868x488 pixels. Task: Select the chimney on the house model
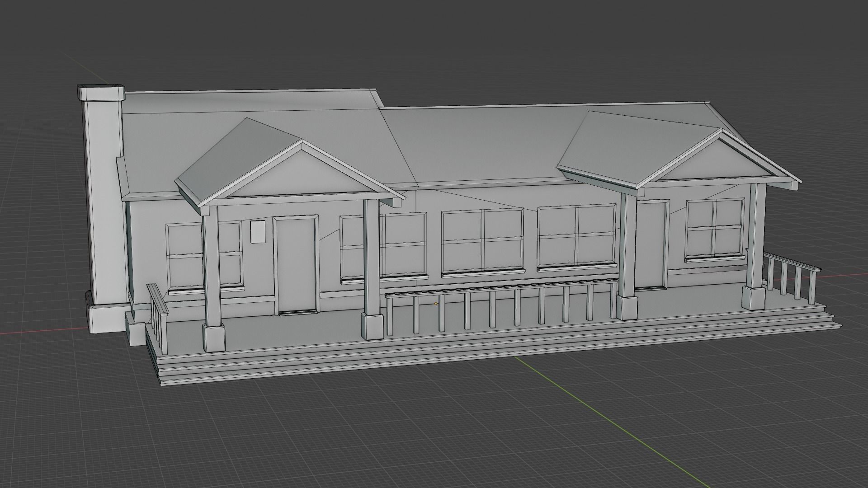pyautogui.click(x=105, y=208)
